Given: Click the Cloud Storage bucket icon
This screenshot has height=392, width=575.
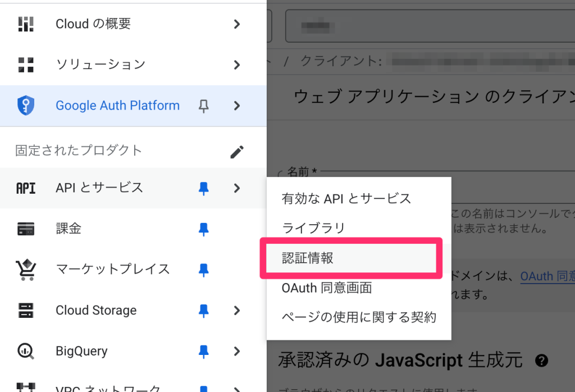Looking at the screenshot, I should [x=26, y=311].
